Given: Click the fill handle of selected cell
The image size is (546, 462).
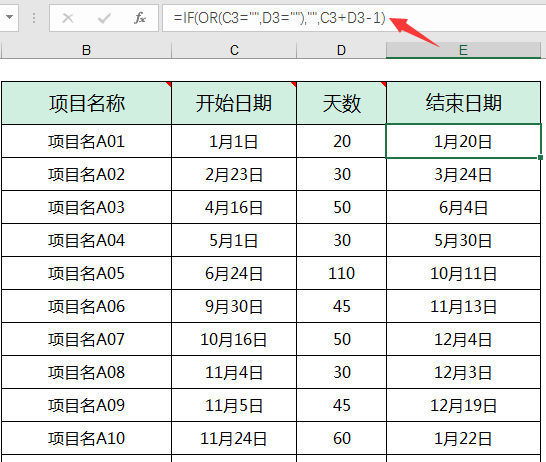Looking at the screenshot, I should (x=540, y=158).
